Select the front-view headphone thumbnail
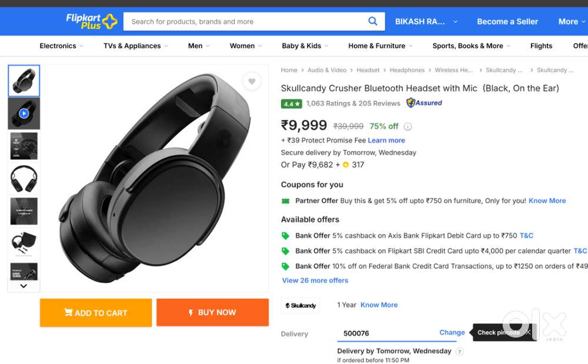 24,178
